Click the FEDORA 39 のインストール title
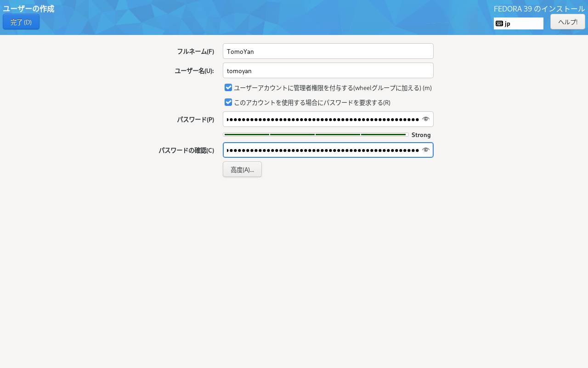 tap(539, 8)
